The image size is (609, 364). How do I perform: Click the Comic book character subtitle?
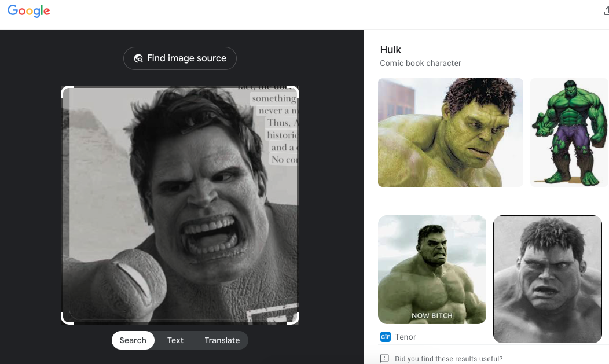[420, 63]
